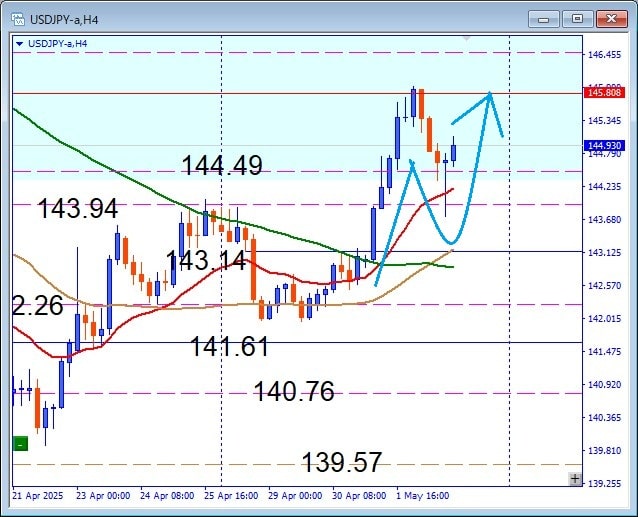Viewport: 638px width, 517px height.
Task: Click the 21 Apr 2025 date label
Action: coord(38,496)
